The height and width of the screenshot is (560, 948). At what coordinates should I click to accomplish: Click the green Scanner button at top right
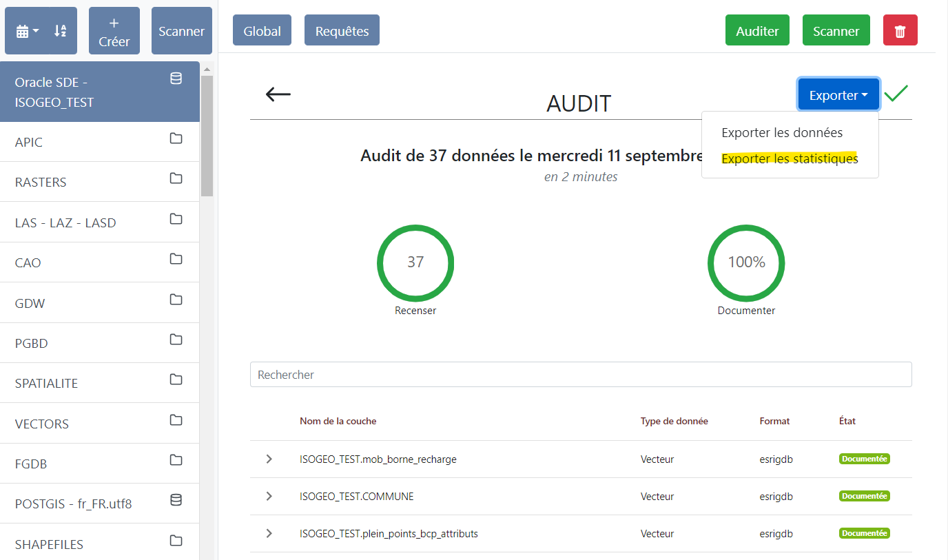pyautogui.click(x=836, y=30)
